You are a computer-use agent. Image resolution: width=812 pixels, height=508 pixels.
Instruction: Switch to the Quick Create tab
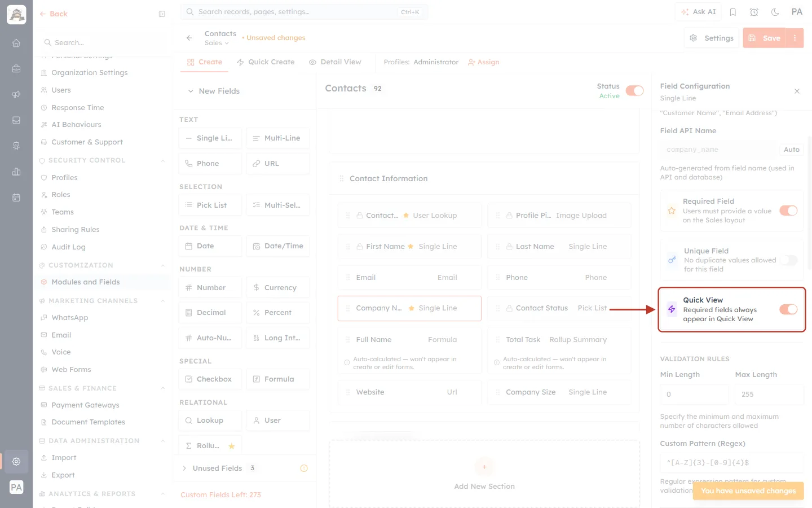[266, 62]
